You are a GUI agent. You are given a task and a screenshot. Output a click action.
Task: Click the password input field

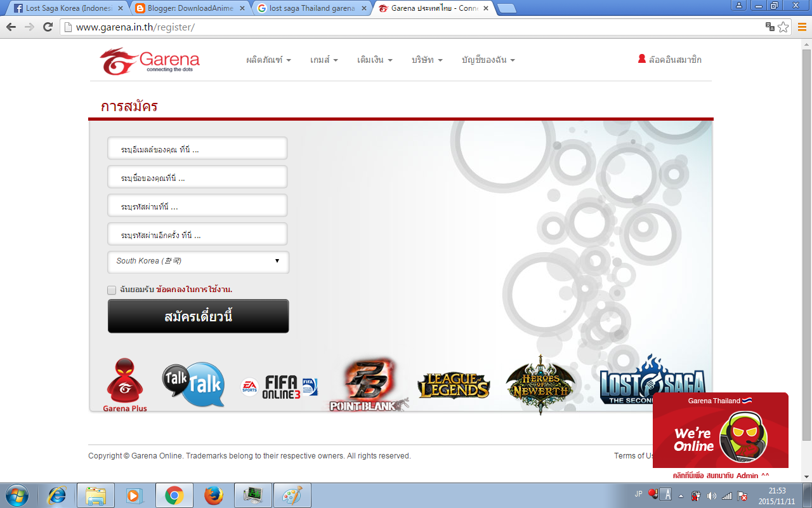(x=197, y=206)
